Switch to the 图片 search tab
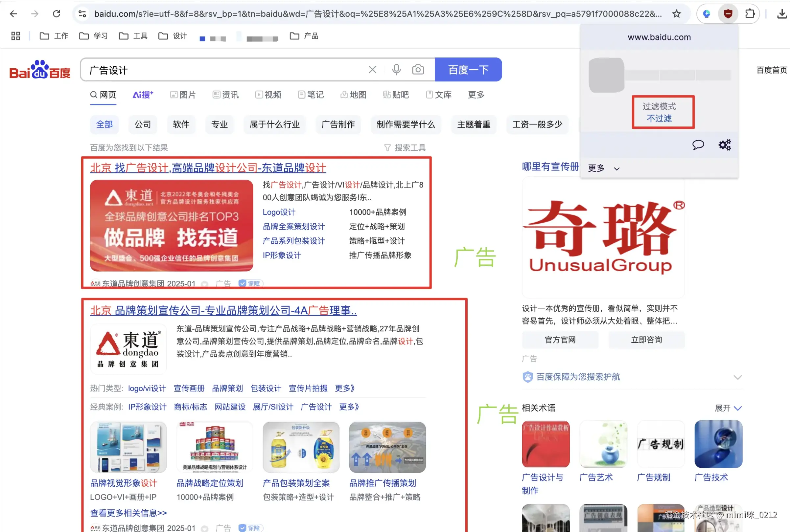The width and height of the screenshot is (790, 532). pos(183,95)
